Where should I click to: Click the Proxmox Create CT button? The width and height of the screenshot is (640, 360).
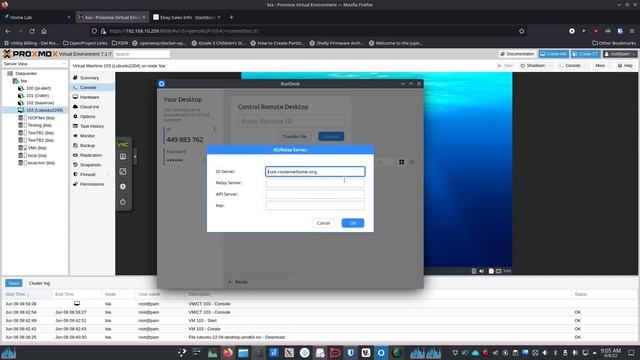coord(585,54)
